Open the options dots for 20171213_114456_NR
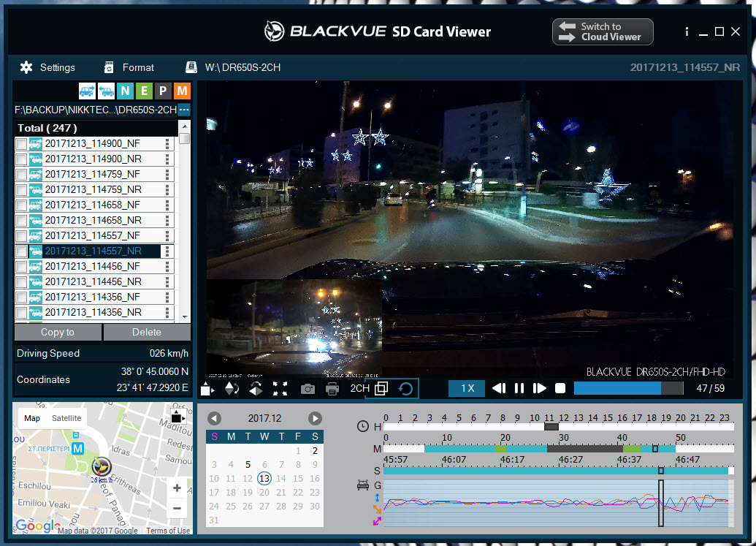Screen dimensions: 756x546 167,282
